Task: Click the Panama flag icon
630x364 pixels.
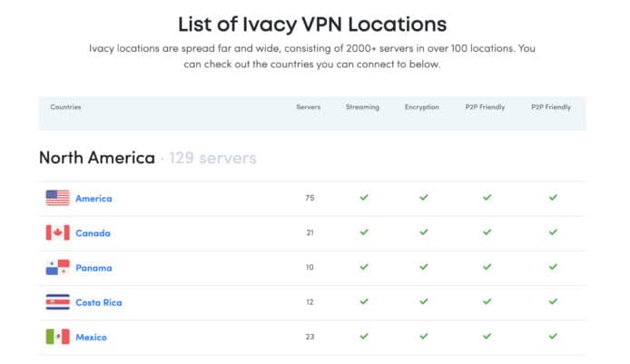Action: pos(57,267)
